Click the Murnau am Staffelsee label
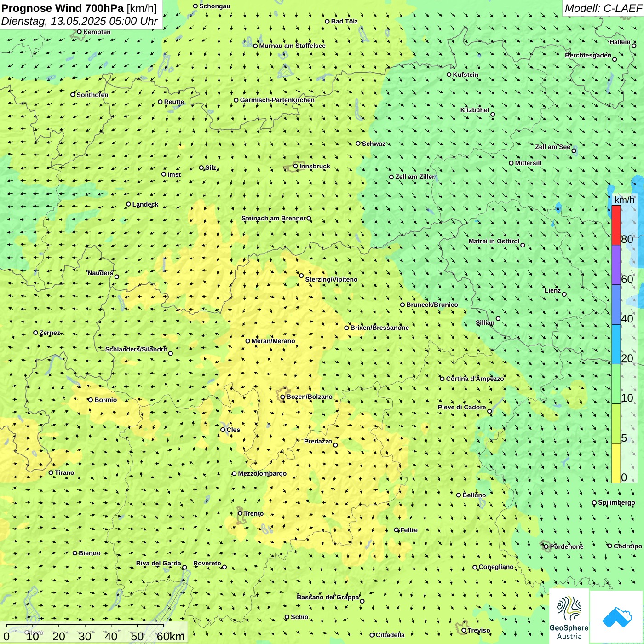The width and height of the screenshot is (644, 644). point(292,46)
